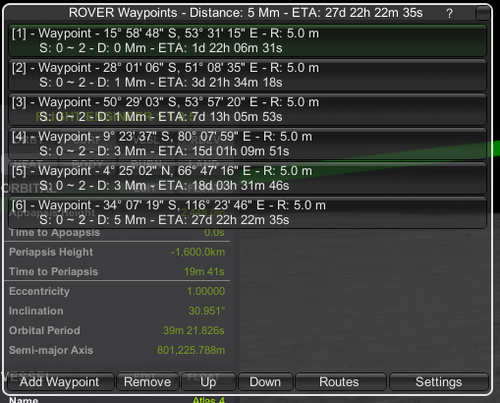Close the ROVER Waypoints window
Image resolution: width=500 pixels, height=403 pixels.
482,13
